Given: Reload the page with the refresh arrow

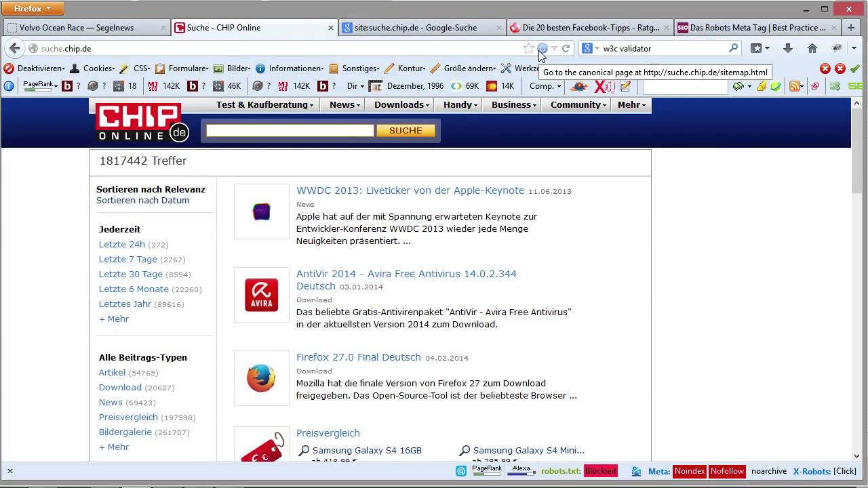Looking at the screenshot, I should pyautogui.click(x=566, y=48).
